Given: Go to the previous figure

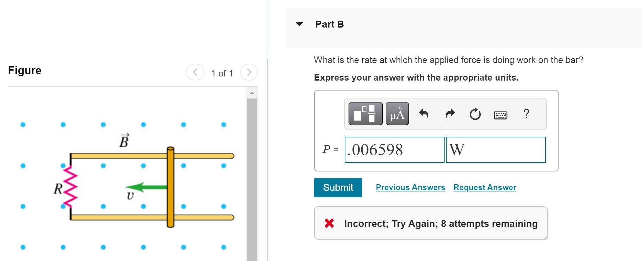Looking at the screenshot, I should [x=195, y=72].
